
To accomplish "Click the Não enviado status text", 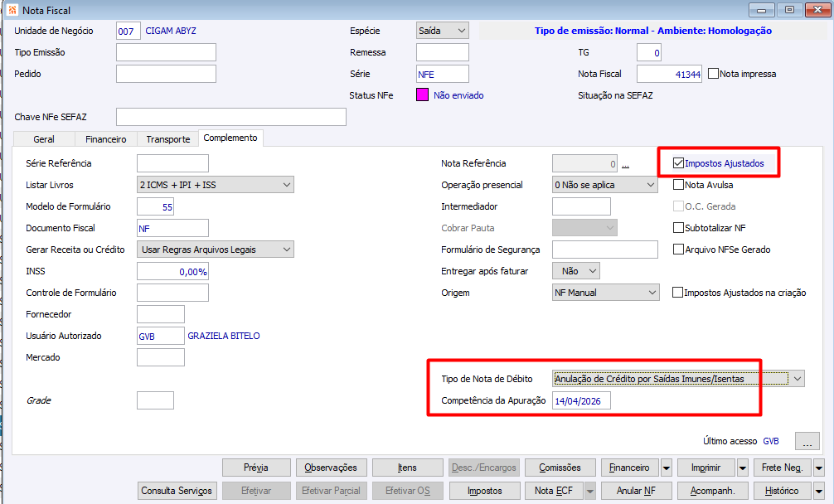I will (458, 95).
